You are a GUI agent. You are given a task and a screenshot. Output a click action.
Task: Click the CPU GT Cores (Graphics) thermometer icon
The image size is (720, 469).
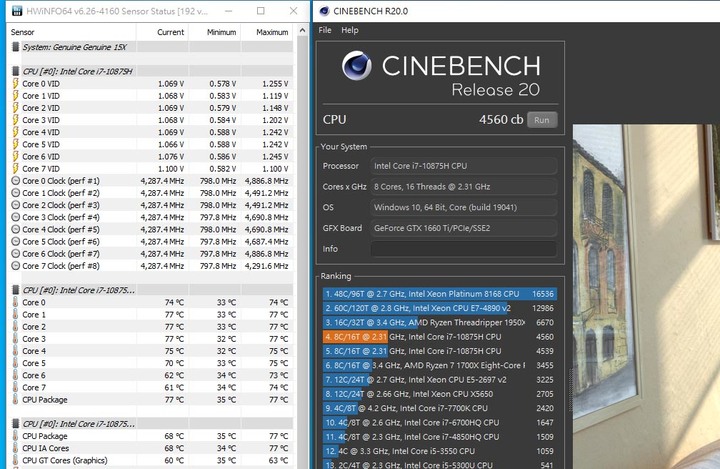[x=15, y=460]
